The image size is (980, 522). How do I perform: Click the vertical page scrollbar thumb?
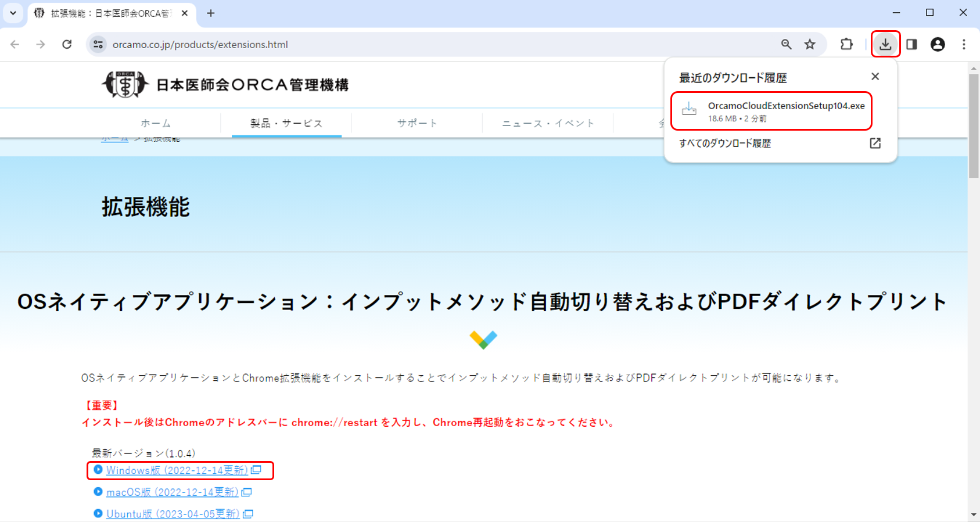(974, 125)
